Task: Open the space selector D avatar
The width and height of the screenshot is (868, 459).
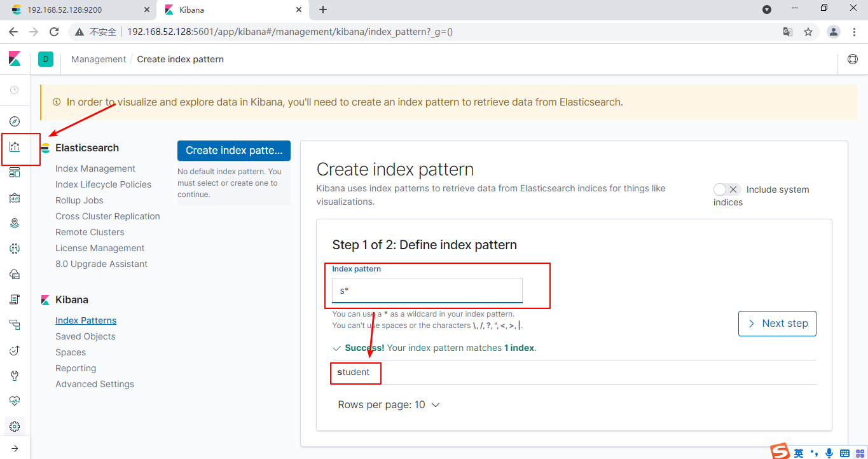Action: 46,59
